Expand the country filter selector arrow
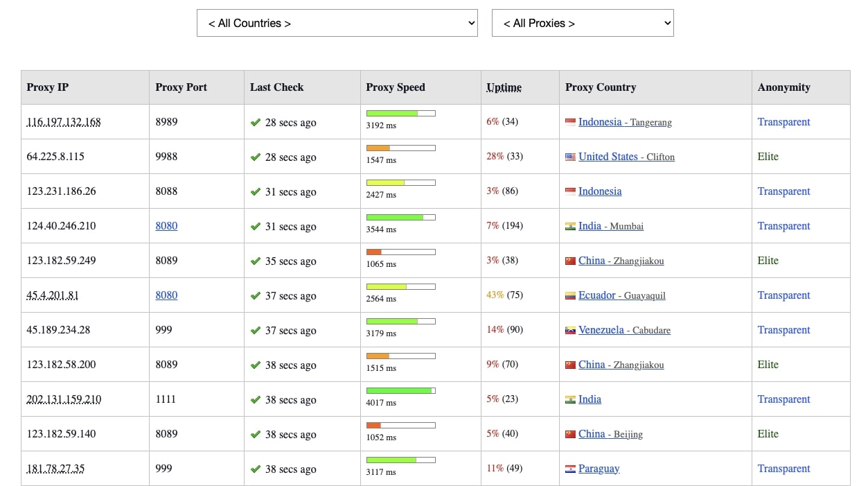This screenshot has height=486, width=868. point(468,23)
